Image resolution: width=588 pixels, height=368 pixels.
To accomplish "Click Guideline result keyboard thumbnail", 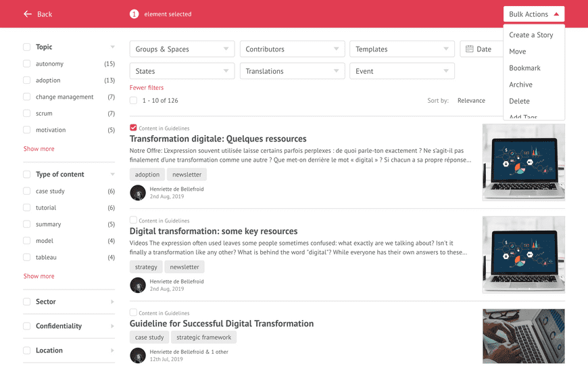I will pyautogui.click(x=524, y=336).
